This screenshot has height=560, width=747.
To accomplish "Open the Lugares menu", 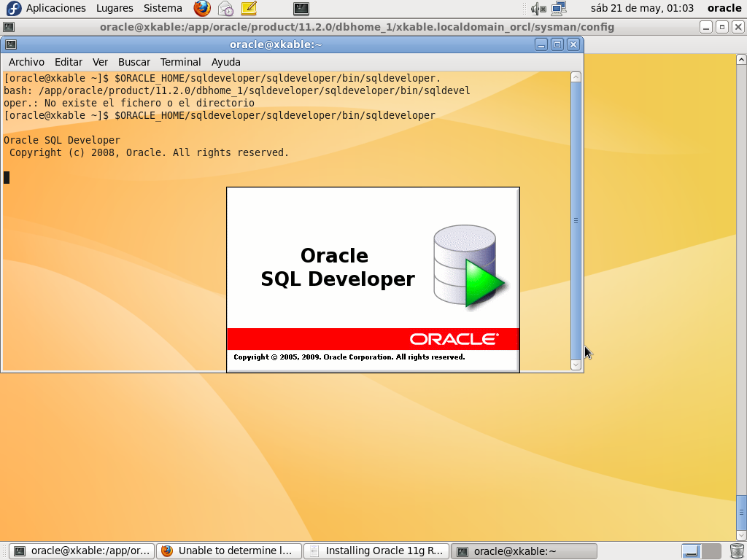I will (115, 8).
